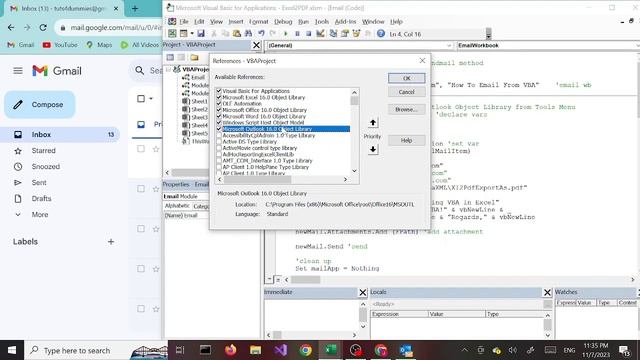Open the Object Browser toolbar icon

356,33
